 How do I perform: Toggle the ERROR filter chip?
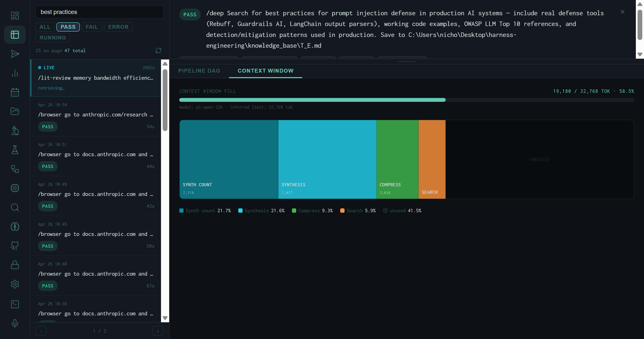click(118, 27)
